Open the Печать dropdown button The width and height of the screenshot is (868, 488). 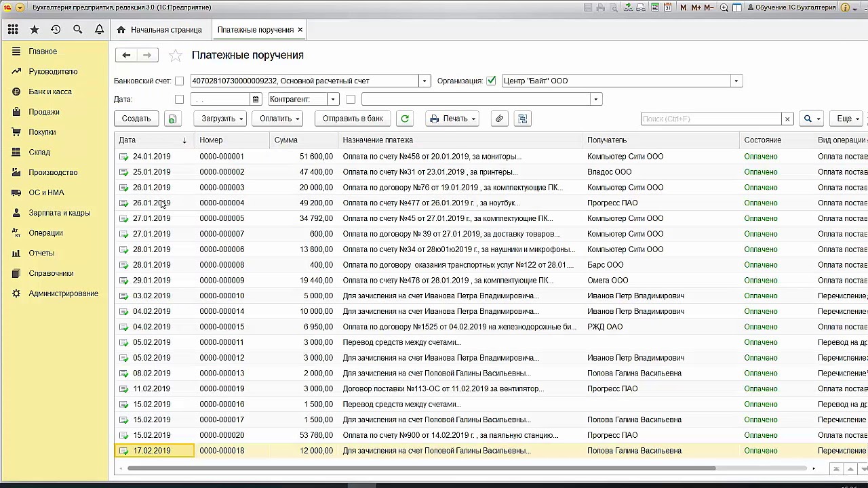click(x=452, y=119)
